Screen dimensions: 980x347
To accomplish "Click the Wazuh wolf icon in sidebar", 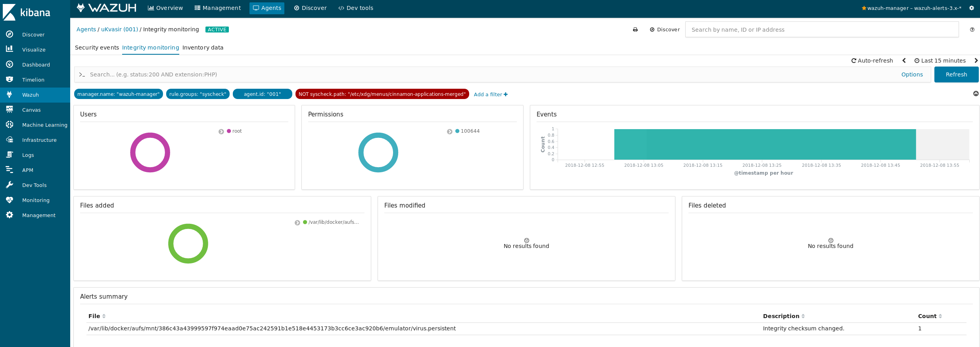I will click(10, 94).
